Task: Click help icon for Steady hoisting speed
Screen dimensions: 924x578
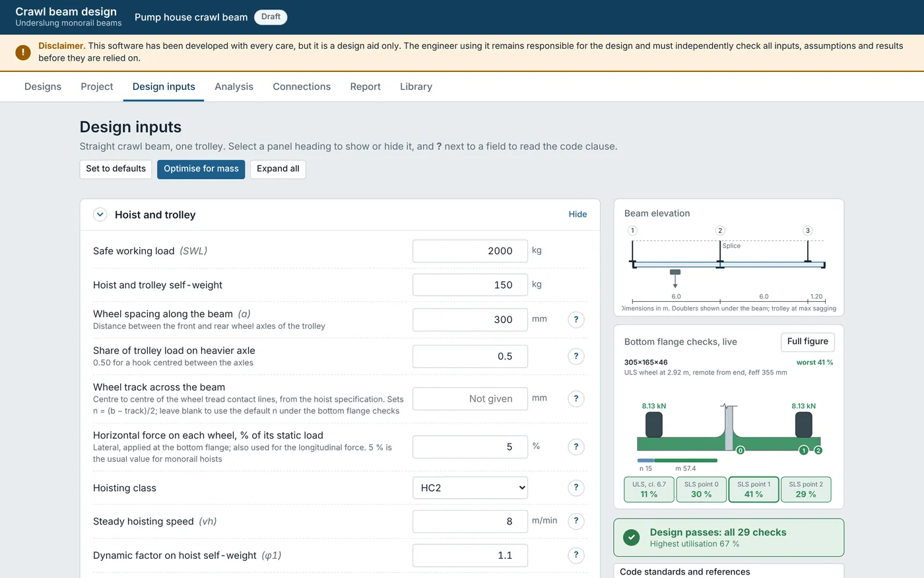Action: point(576,521)
